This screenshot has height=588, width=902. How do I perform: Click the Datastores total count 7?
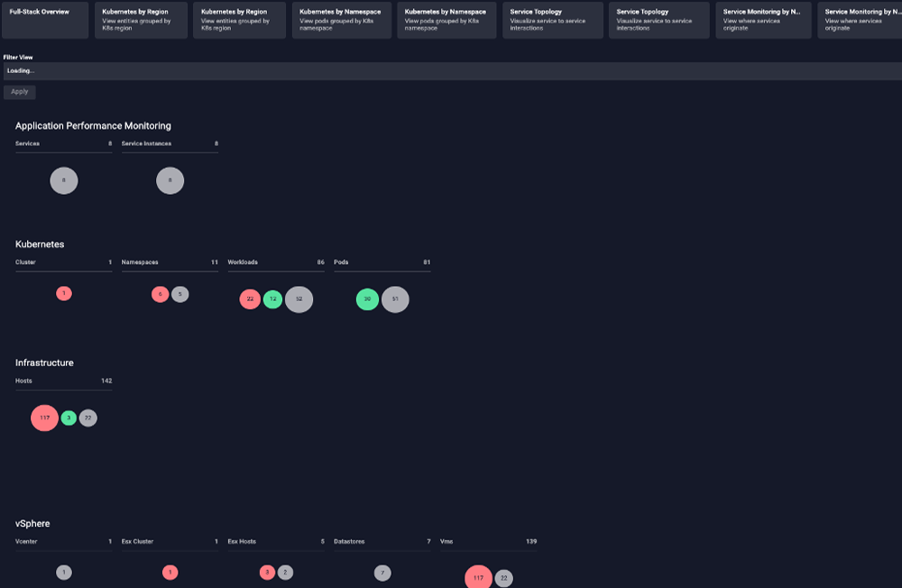428,542
